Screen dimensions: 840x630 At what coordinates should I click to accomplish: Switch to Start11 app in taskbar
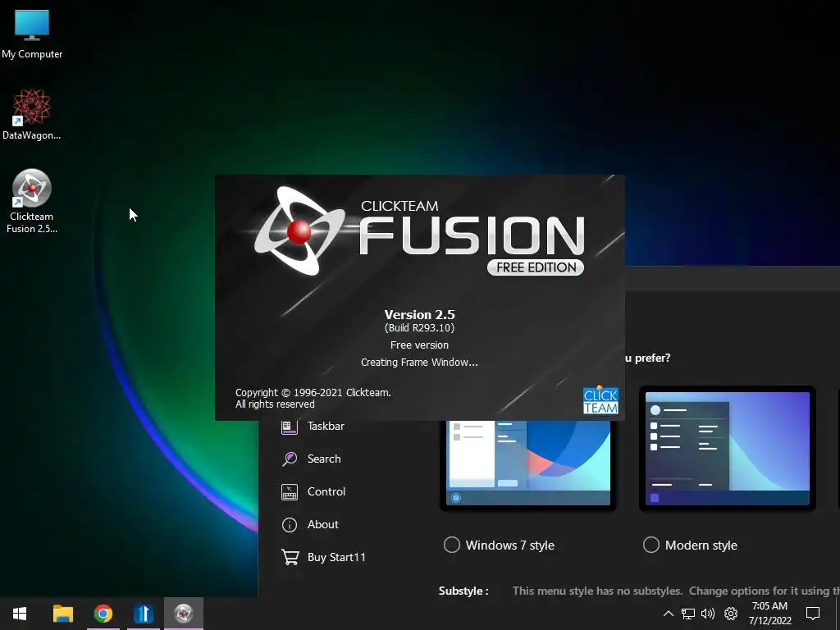pos(143,614)
